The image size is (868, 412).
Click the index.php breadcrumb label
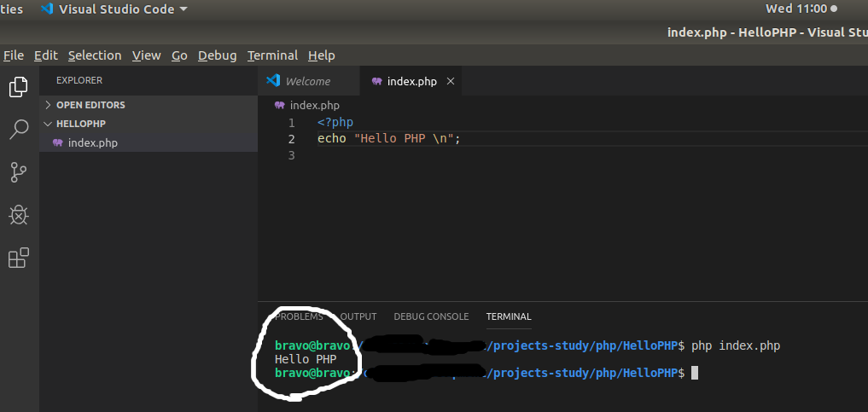(x=315, y=105)
